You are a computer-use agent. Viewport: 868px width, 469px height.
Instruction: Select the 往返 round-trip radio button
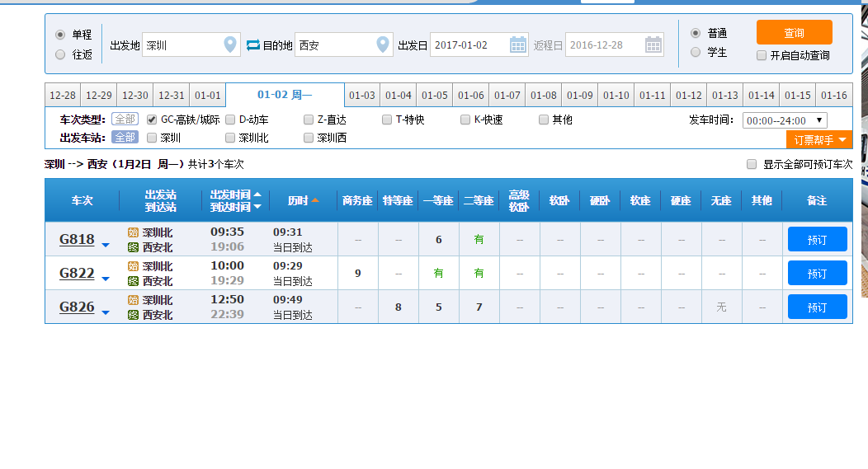[60, 54]
